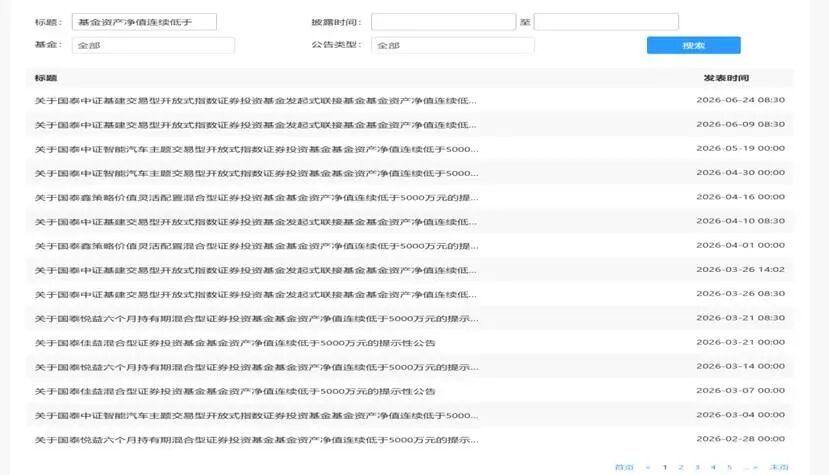Click the timestamp 2026-05-19 00:00

[x=740, y=148]
